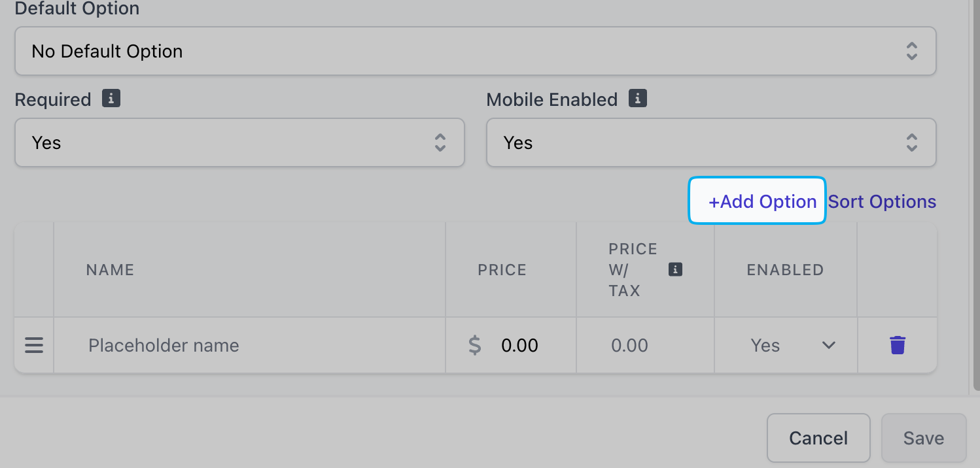Click the drag handle on the option row
Image resolution: width=980 pixels, height=468 pixels.
click(34, 345)
